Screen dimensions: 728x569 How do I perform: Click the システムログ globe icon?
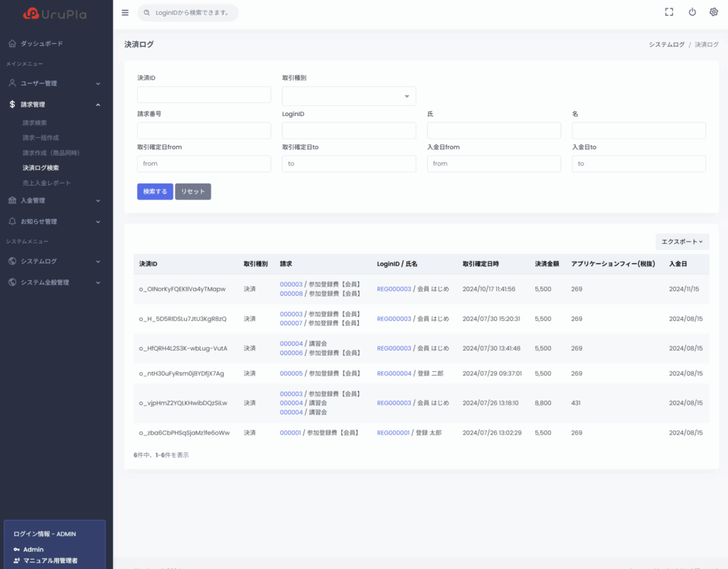click(x=12, y=261)
